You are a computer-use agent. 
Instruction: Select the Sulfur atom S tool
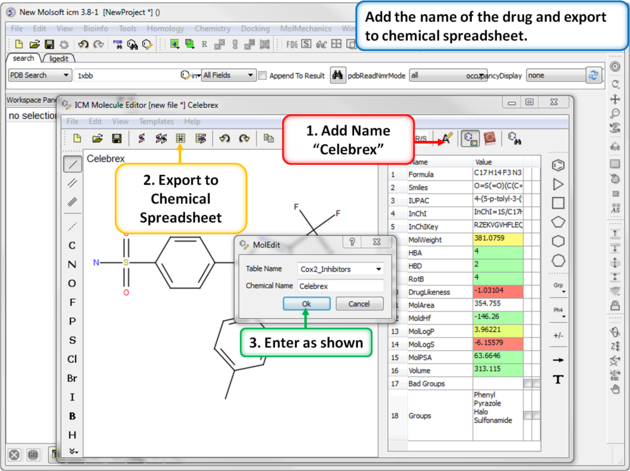[x=72, y=340]
